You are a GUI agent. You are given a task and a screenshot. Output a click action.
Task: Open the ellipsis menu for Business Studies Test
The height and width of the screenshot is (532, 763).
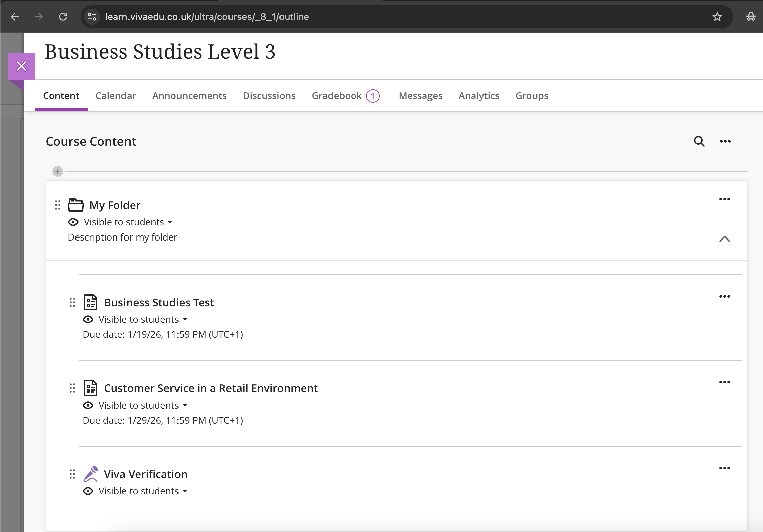(x=725, y=296)
